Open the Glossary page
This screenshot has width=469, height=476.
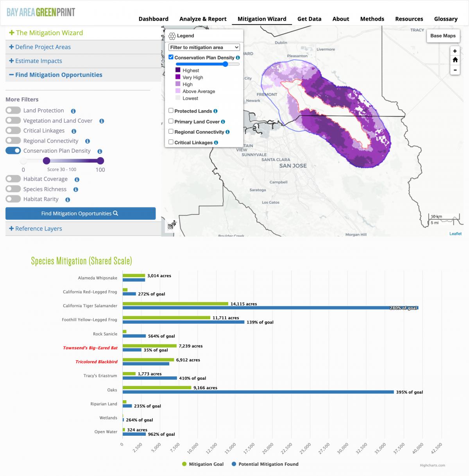pos(446,19)
